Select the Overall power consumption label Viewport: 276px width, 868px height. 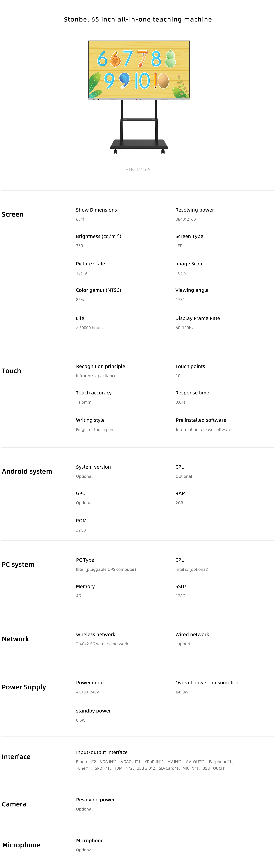click(207, 683)
